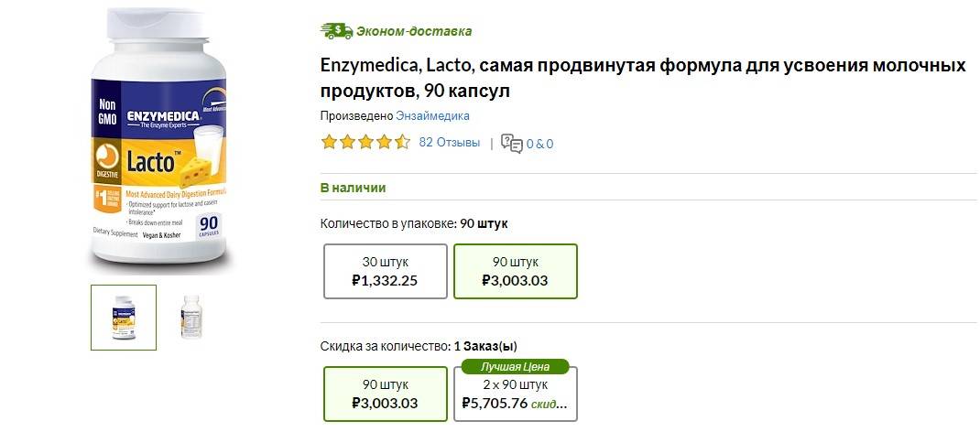Select the 30 штук package option
This screenshot has height=432, width=980.
click(385, 271)
